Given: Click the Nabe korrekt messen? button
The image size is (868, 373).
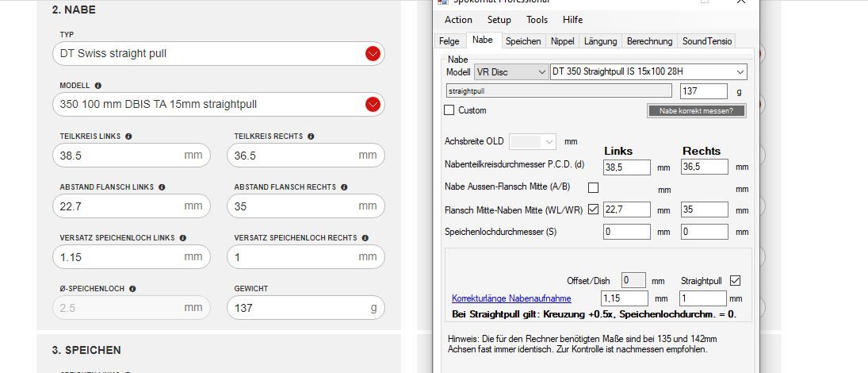Looking at the screenshot, I should pos(696,111).
